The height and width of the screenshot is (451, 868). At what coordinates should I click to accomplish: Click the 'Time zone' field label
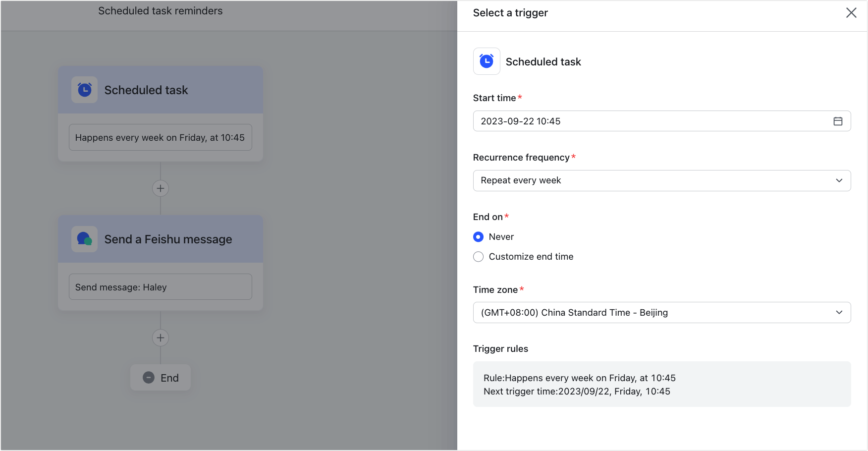tap(495, 290)
